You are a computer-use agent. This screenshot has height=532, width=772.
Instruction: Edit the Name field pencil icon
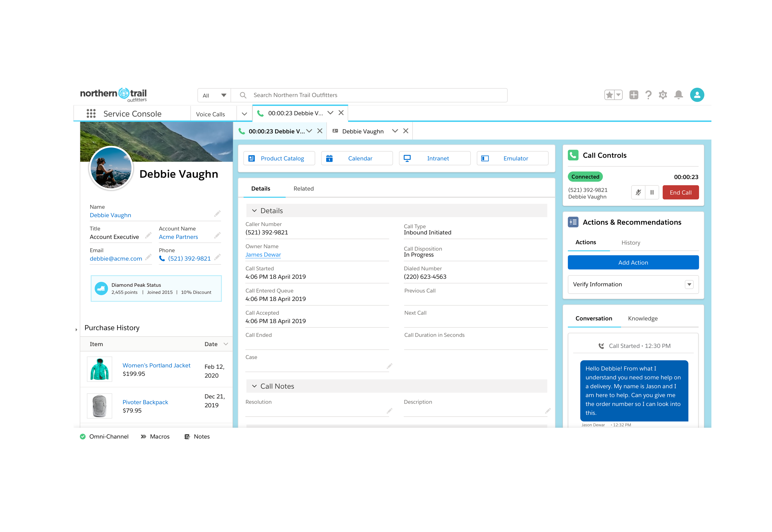(x=217, y=213)
